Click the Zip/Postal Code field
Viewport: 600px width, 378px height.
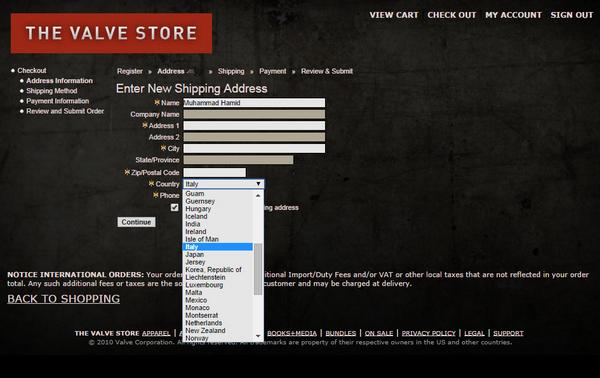coord(215,173)
